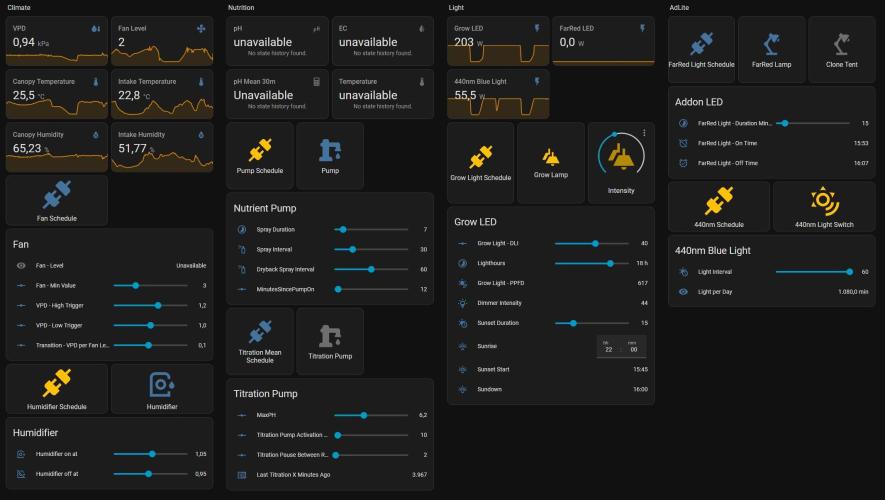Click the Last Titration X Minutes Ago icon
The image size is (885, 500).
(x=242, y=475)
